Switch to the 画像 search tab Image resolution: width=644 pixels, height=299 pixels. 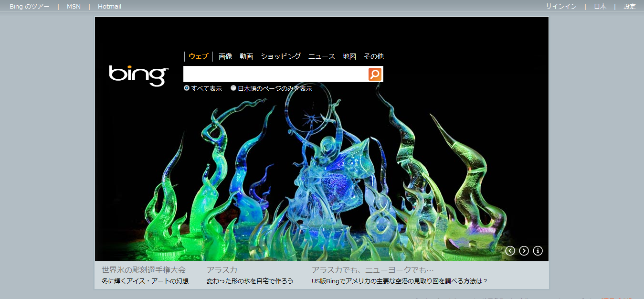pyautogui.click(x=225, y=56)
